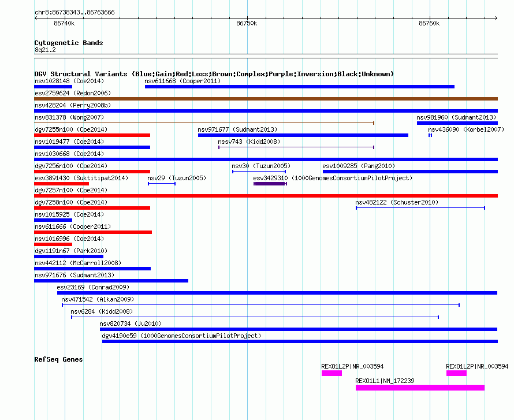The image size is (514, 420).
Task: Click the REXO1L1|NM_172239 gene label
Action: (x=385, y=381)
